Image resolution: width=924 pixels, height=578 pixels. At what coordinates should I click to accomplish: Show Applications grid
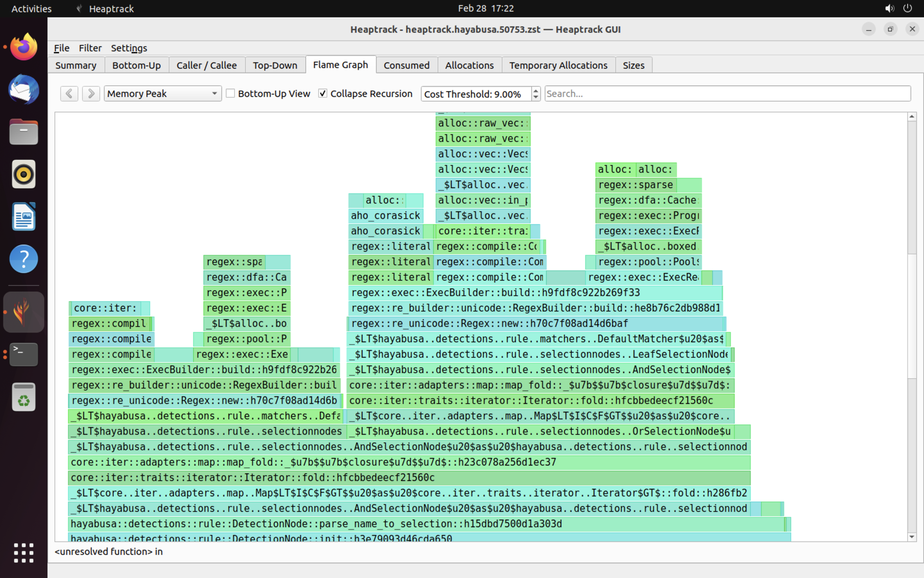[24, 553]
